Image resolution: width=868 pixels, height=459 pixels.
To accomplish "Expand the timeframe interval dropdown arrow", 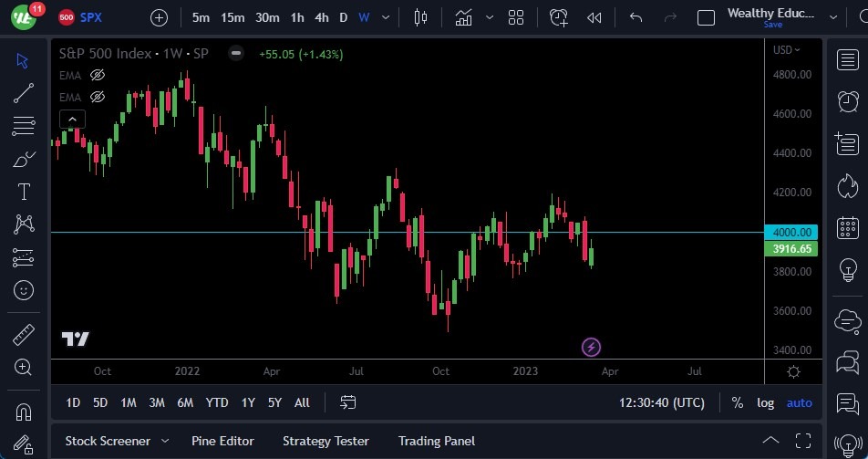I will (387, 17).
